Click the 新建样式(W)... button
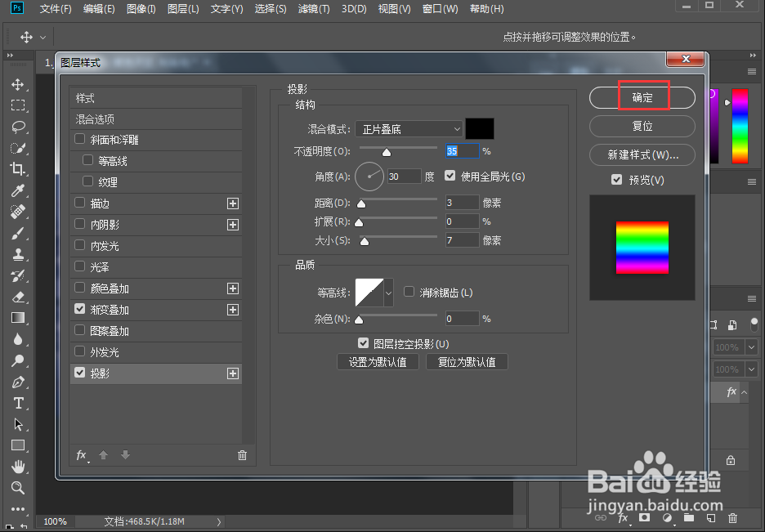The height and width of the screenshot is (532, 765). tap(642, 155)
